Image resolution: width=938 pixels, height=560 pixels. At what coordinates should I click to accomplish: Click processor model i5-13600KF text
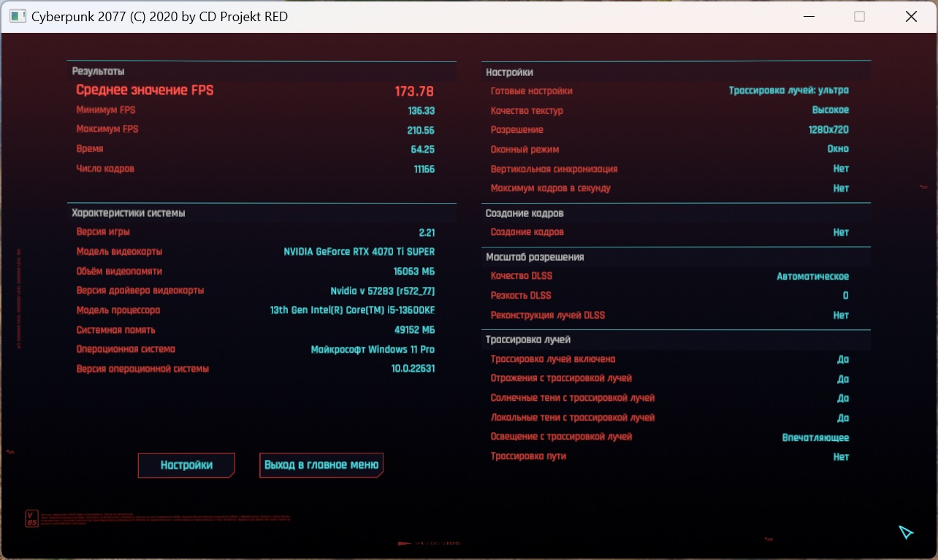[x=352, y=310]
